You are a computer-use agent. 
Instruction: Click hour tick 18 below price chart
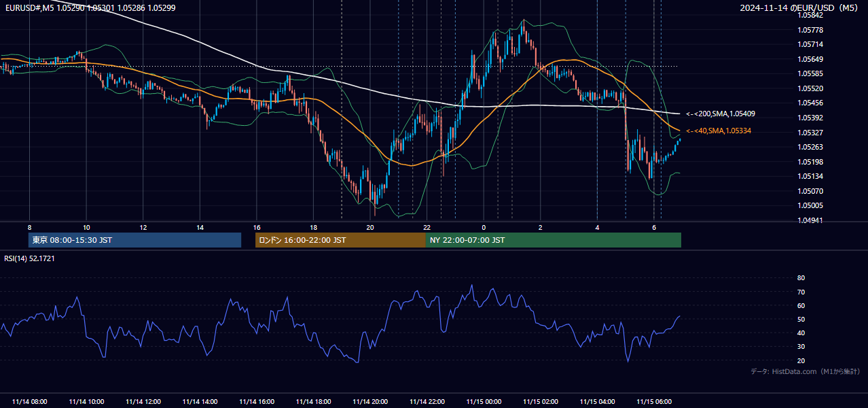click(313, 227)
